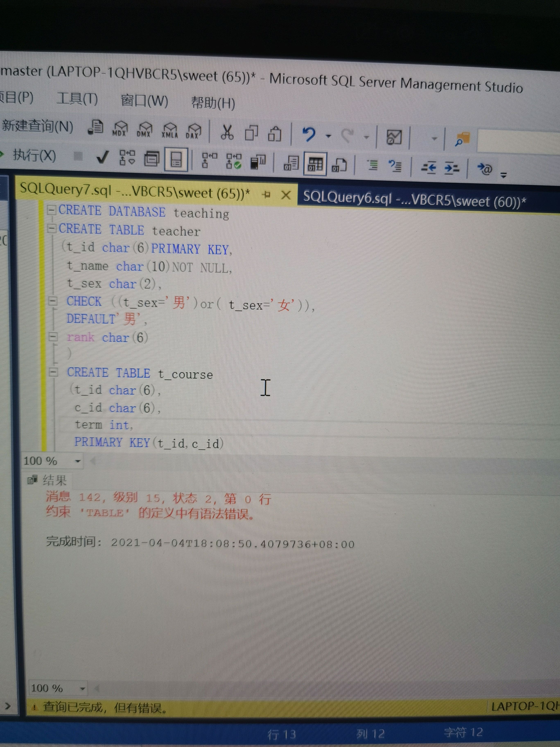
Task: Collapse the CHECK constraint code block
Action: tap(53, 301)
